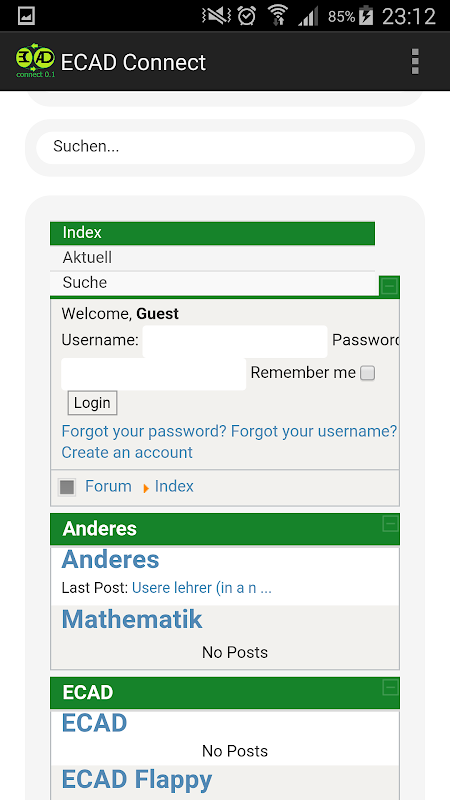The height and width of the screenshot is (800, 450).
Task: Open Create an account link
Action: (127, 453)
